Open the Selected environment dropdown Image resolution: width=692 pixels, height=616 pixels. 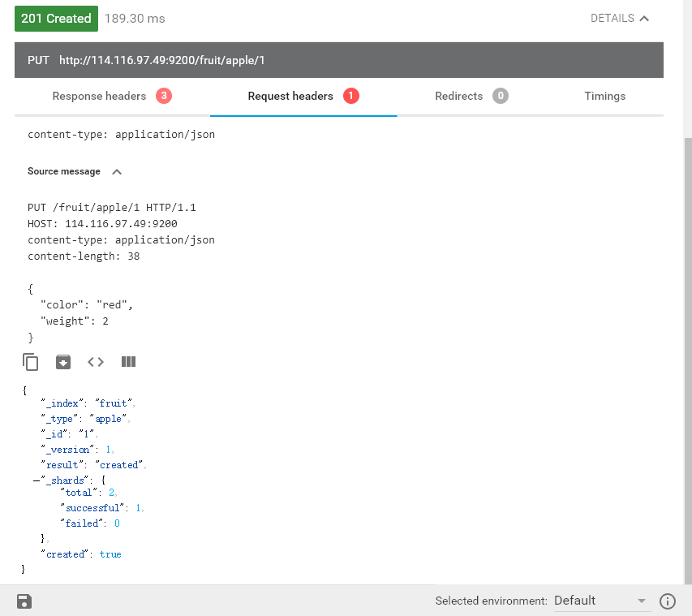pos(600,601)
